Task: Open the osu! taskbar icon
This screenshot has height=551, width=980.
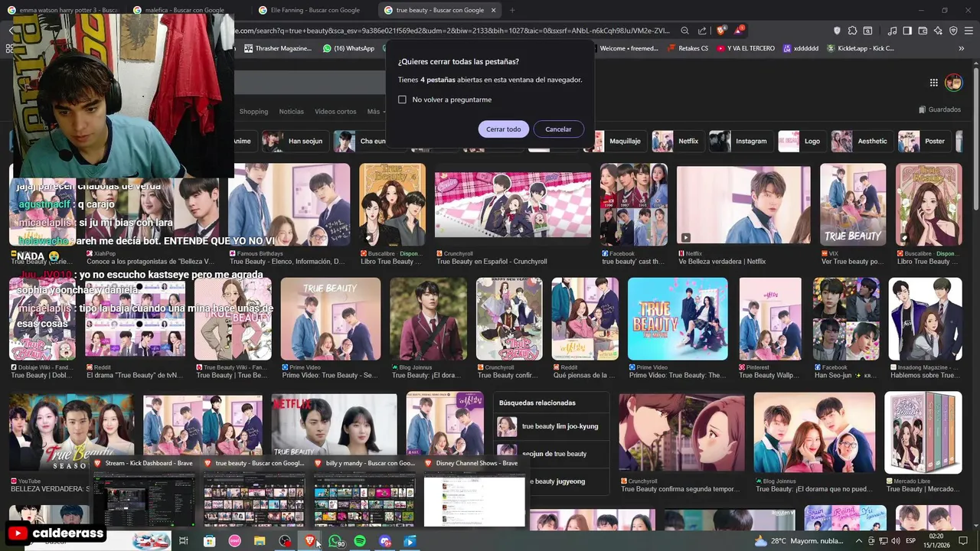Action: click(x=234, y=541)
